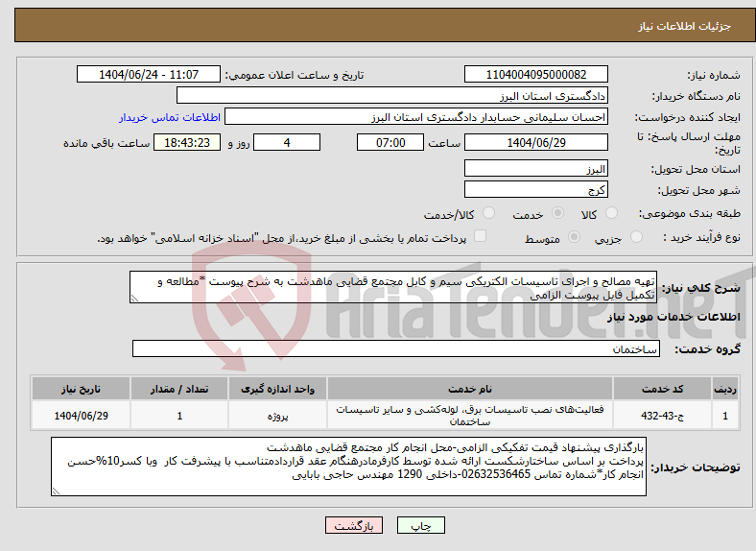Viewport: 756px width, 551px height.
Task: Click the remaining days field showing 4
Action: 287,142
